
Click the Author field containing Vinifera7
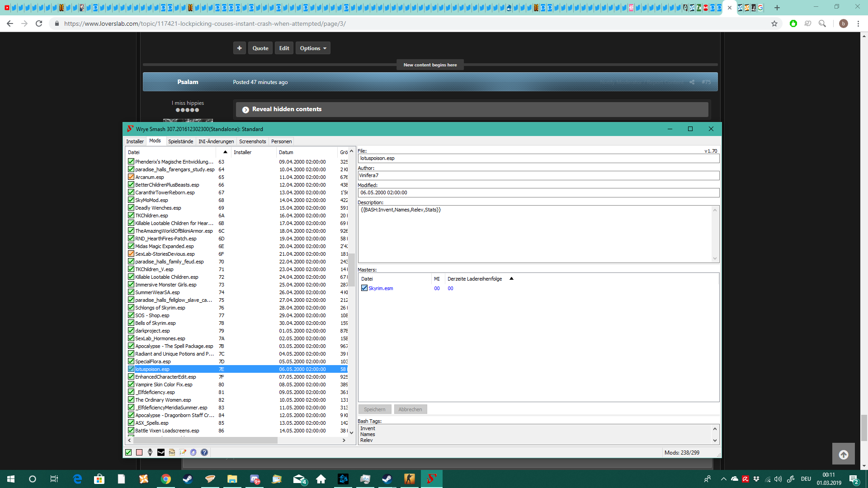[538, 175]
